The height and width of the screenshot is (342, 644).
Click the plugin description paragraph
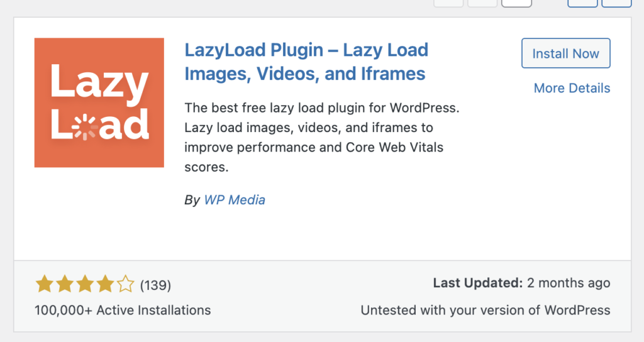point(323,138)
